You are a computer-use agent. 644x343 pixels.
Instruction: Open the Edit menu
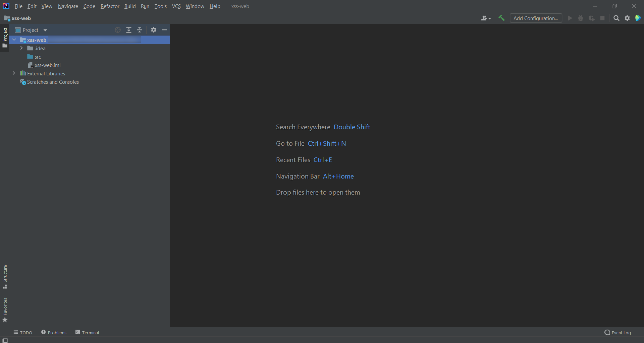coord(32,6)
